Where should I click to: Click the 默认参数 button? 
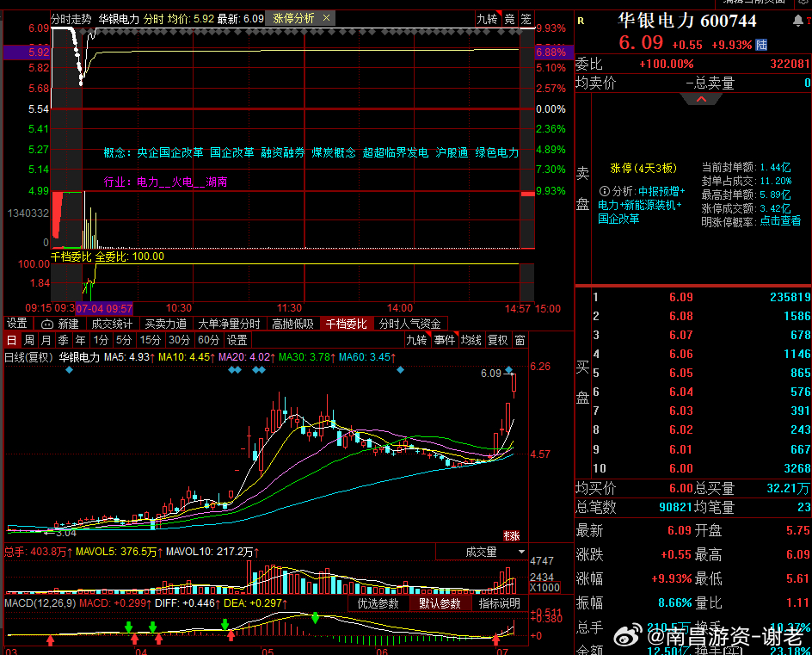point(440,603)
